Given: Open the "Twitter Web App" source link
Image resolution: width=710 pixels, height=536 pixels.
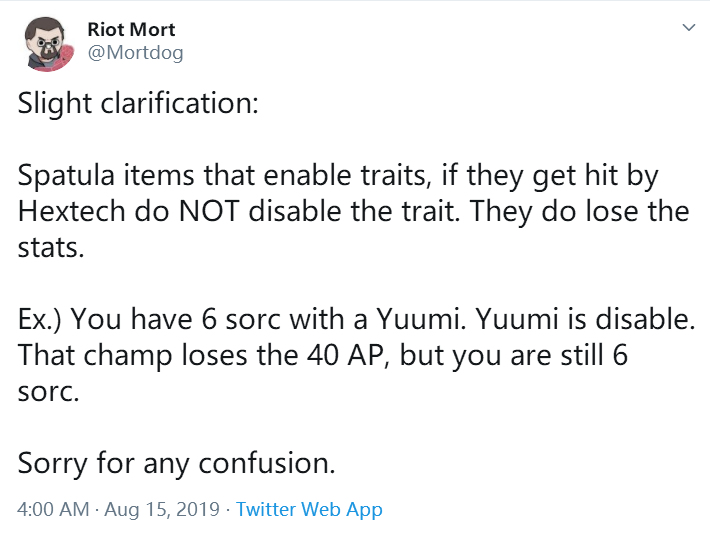Looking at the screenshot, I should [x=309, y=509].
